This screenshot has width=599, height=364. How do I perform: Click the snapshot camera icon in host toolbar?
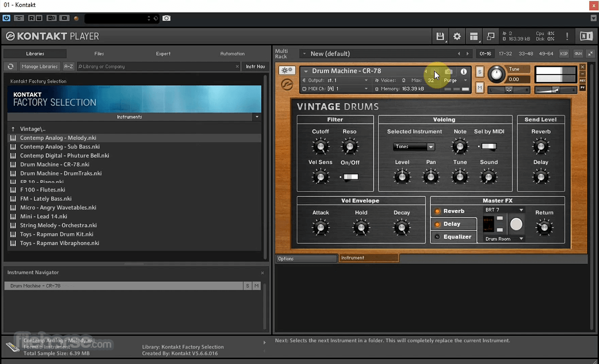pos(166,18)
